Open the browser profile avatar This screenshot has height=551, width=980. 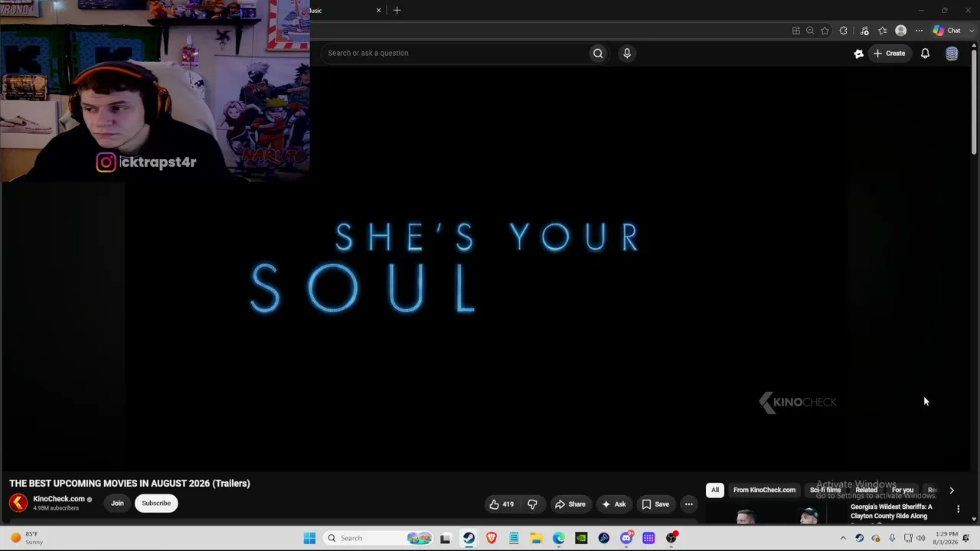pos(901,31)
